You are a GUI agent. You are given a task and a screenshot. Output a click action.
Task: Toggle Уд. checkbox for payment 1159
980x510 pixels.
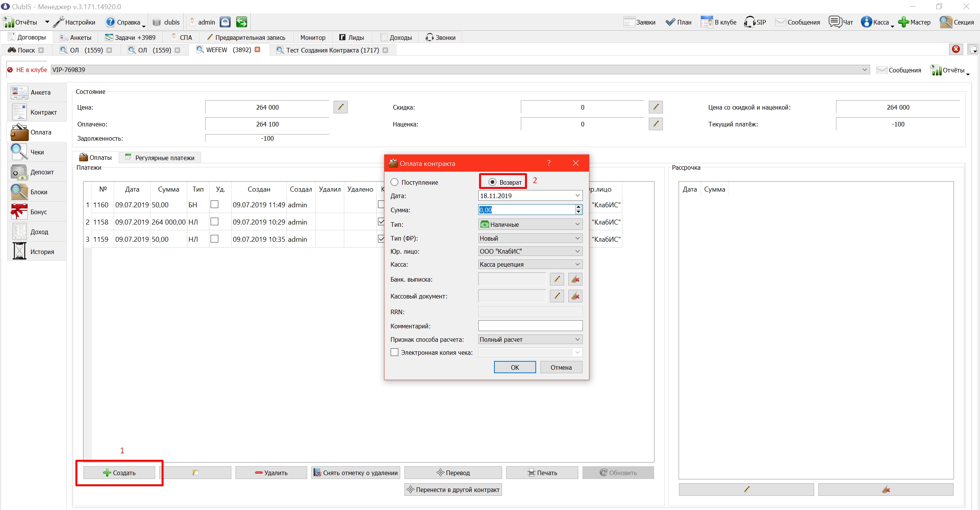pos(214,239)
